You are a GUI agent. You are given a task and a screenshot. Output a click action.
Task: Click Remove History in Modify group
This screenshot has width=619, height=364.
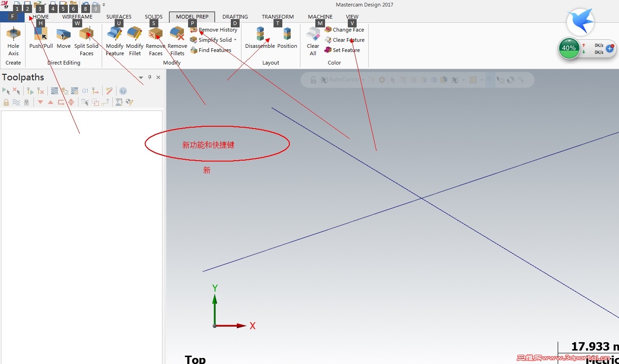pos(214,30)
